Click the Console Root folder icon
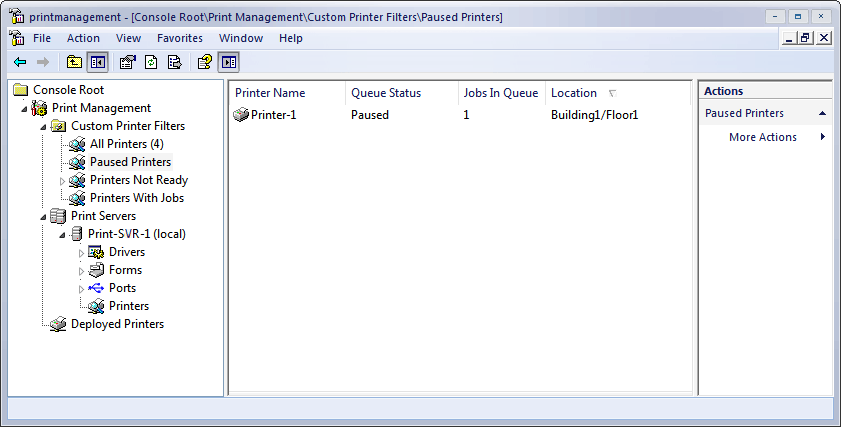 (21, 90)
